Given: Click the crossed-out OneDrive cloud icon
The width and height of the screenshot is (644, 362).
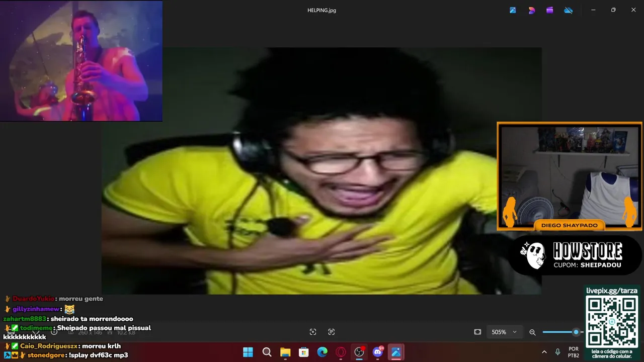Looking at the screenshot, I should coord(569,10).
